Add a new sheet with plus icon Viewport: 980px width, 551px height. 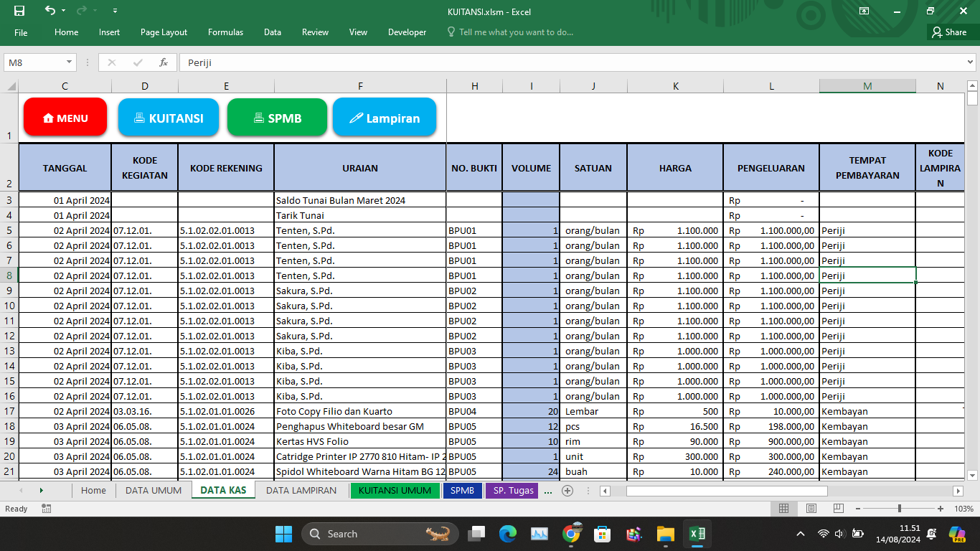(567, 491)
